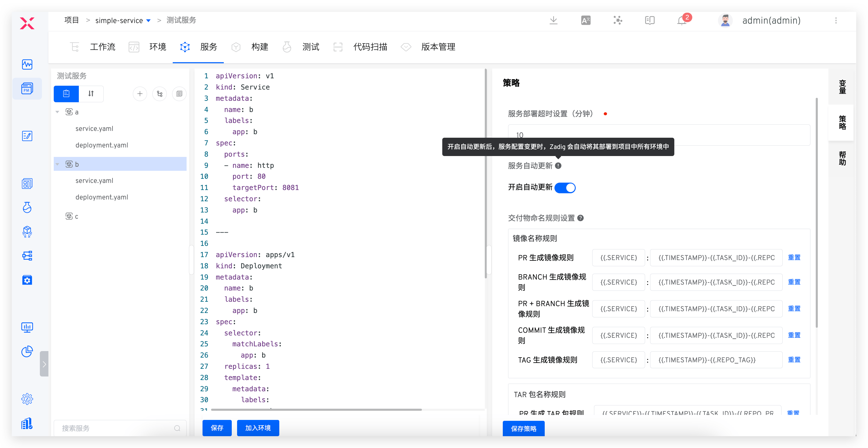
Task: Open the 环境 tab
Action: [147, 47]
